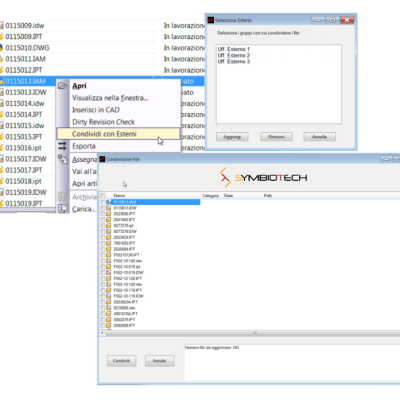Click the part icon of F552-10-019.ipt
The height and width of the screenshot is (400, 400).
click(108, 267)
